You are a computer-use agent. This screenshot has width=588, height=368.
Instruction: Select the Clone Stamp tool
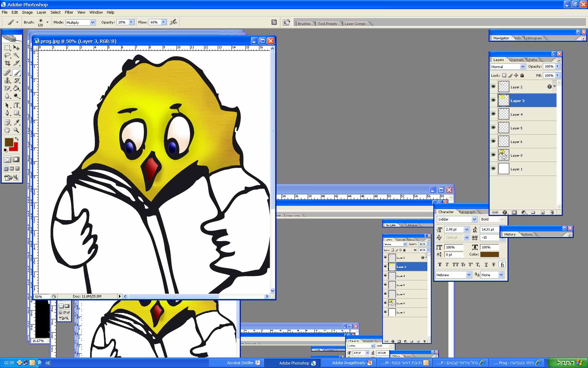click(x=7, y=80)
